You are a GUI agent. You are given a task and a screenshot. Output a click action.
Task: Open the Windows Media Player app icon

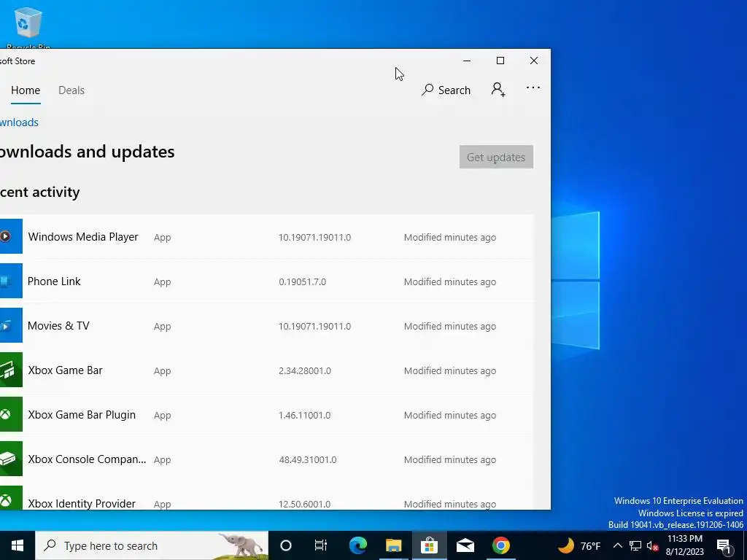point(11,236)
